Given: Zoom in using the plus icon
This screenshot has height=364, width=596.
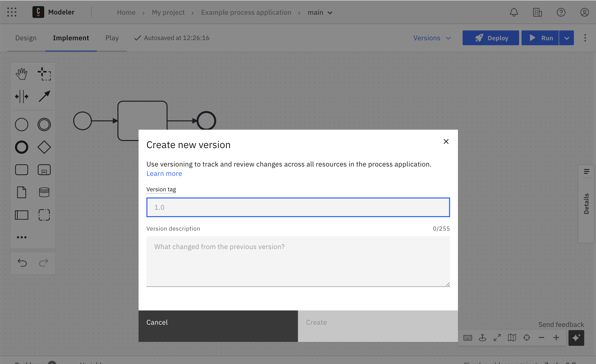Looking at the screenshot, I should pyautogui.click(x=556, y=337).
